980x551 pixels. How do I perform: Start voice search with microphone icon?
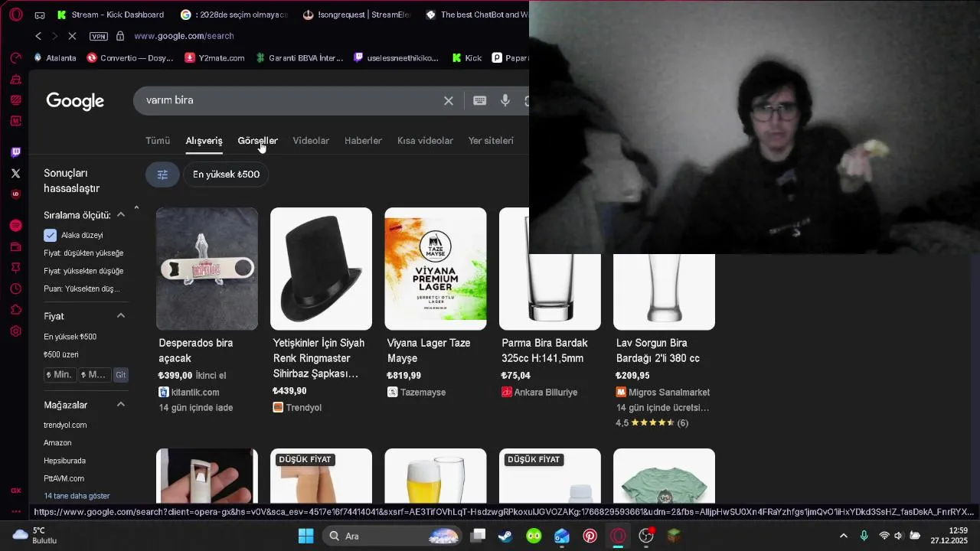505,100
